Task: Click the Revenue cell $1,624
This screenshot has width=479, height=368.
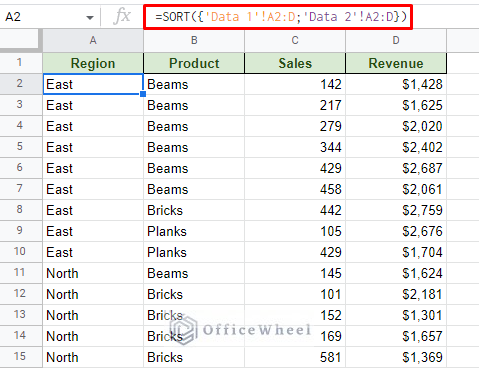Action: click(396, 273)
